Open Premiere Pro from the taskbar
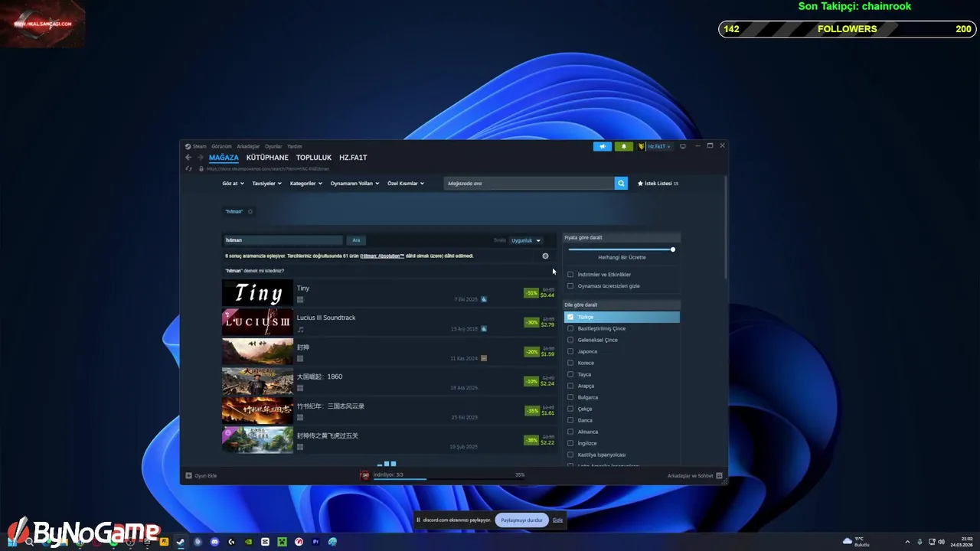 (315, 542)
